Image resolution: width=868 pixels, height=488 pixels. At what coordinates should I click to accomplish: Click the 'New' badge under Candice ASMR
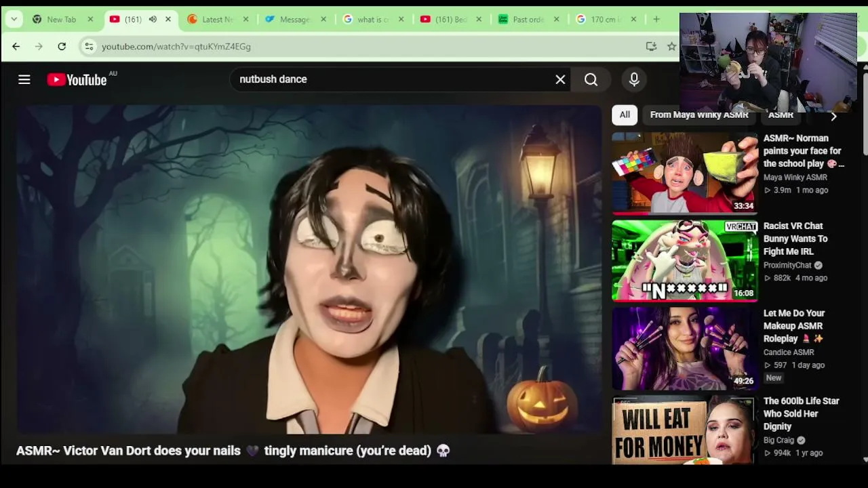coord(774,378)
